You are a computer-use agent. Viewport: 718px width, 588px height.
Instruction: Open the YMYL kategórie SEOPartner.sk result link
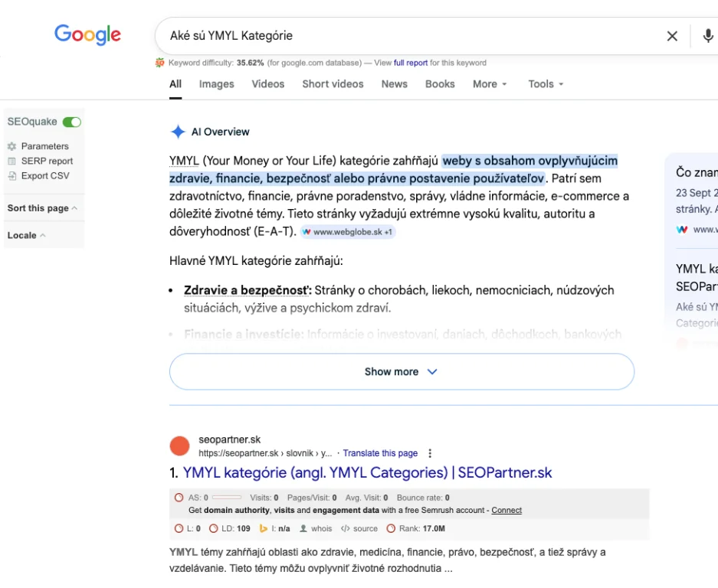click(x=367, y=472)
